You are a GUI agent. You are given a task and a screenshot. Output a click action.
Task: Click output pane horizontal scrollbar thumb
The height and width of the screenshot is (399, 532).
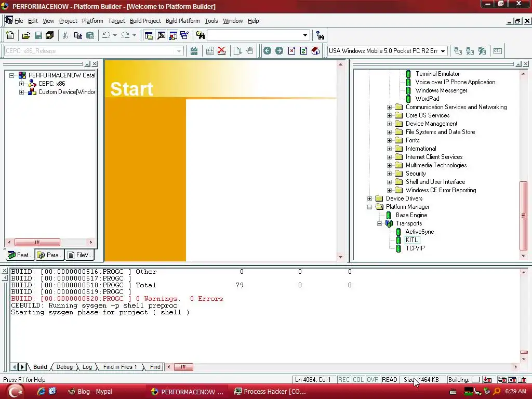(183, 367)
